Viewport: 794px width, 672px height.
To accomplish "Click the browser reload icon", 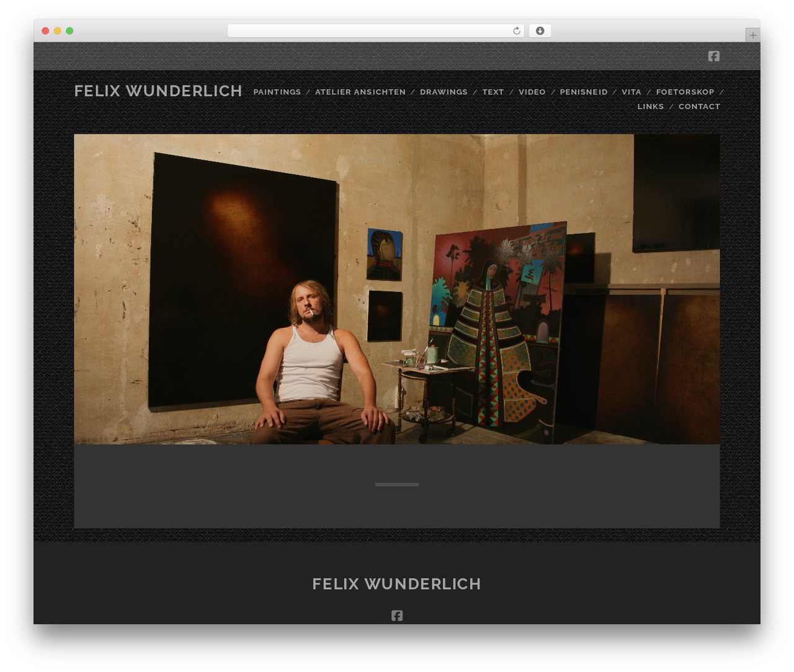I will (x=516, y=31).
